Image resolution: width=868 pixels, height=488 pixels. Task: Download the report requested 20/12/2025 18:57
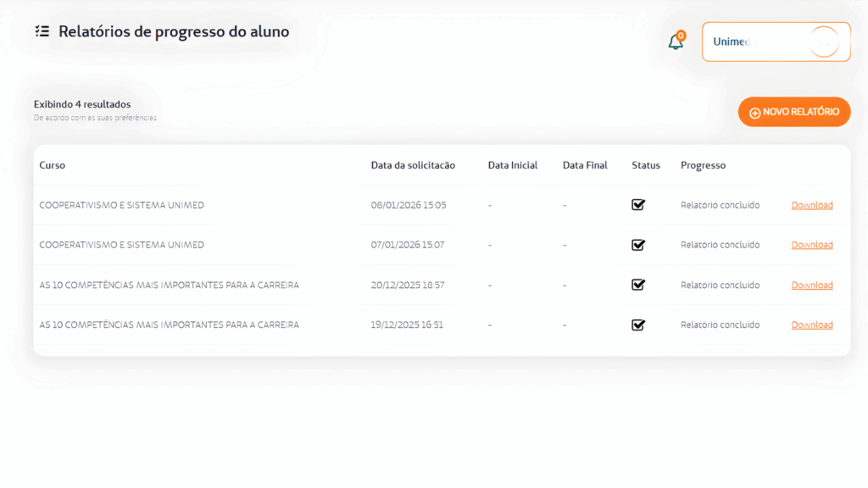[x=811, y=285]
